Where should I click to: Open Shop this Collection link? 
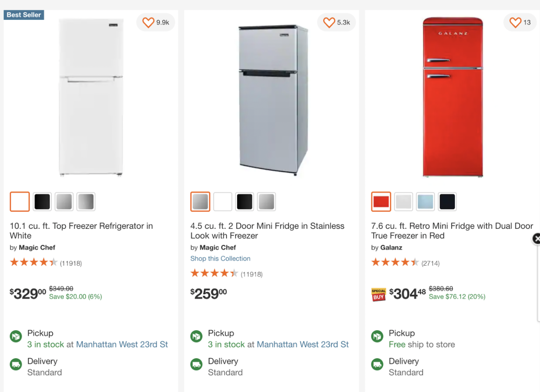pyautogui.click(x=220, y=259)
